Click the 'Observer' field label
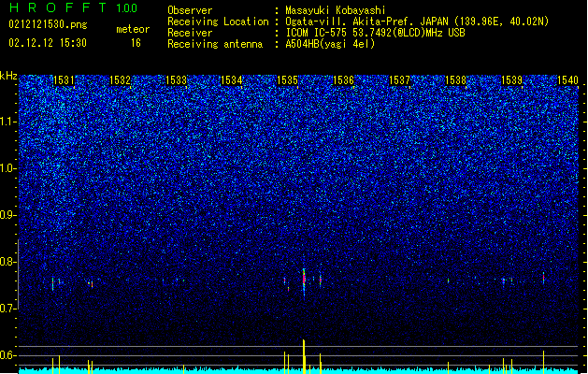The height and width of the screenshot is (374, 588). pos(190,10)
